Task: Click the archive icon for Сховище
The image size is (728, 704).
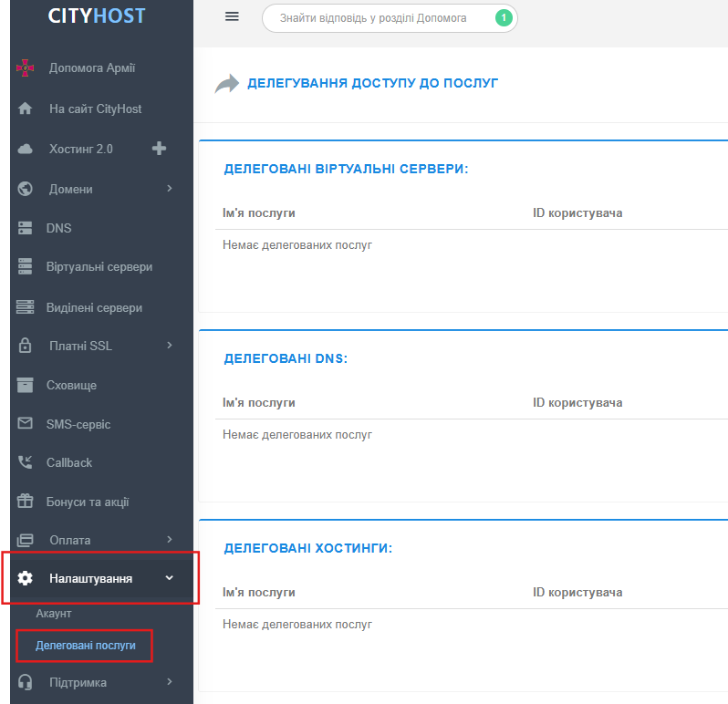Action: 26,385
